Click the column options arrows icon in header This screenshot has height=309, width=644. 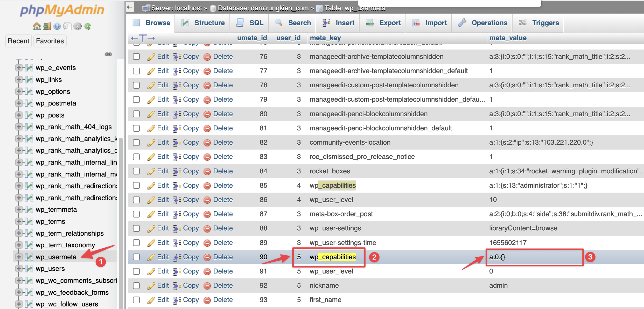[x=143, y=38]
